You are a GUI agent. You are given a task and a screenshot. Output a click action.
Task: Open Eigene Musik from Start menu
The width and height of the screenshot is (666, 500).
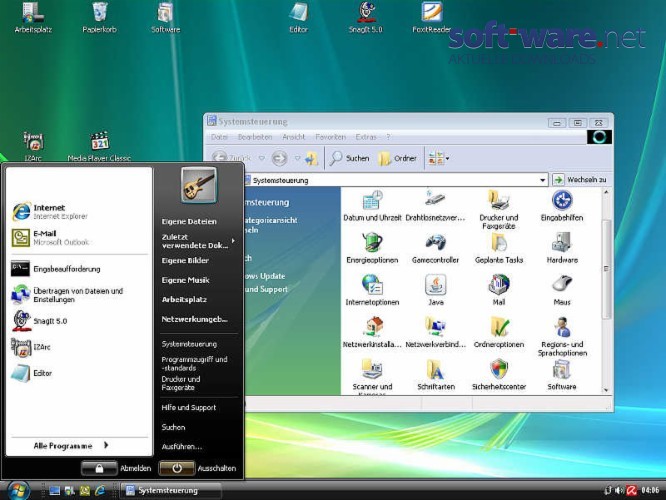point(186,280)
